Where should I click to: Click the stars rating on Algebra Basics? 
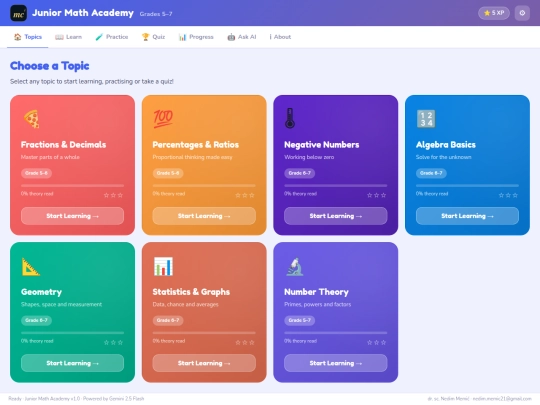[508, 195]
